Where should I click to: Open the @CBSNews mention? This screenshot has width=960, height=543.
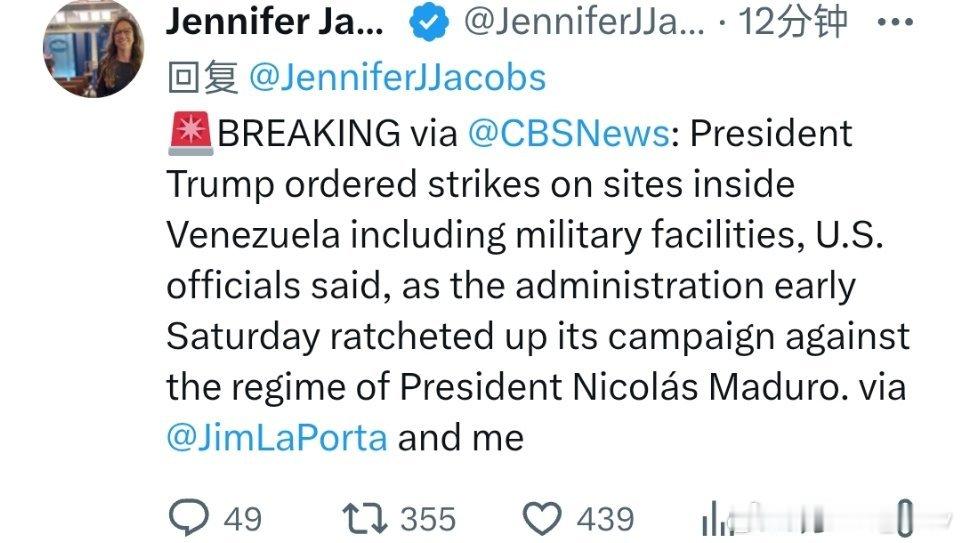[568, 134]
